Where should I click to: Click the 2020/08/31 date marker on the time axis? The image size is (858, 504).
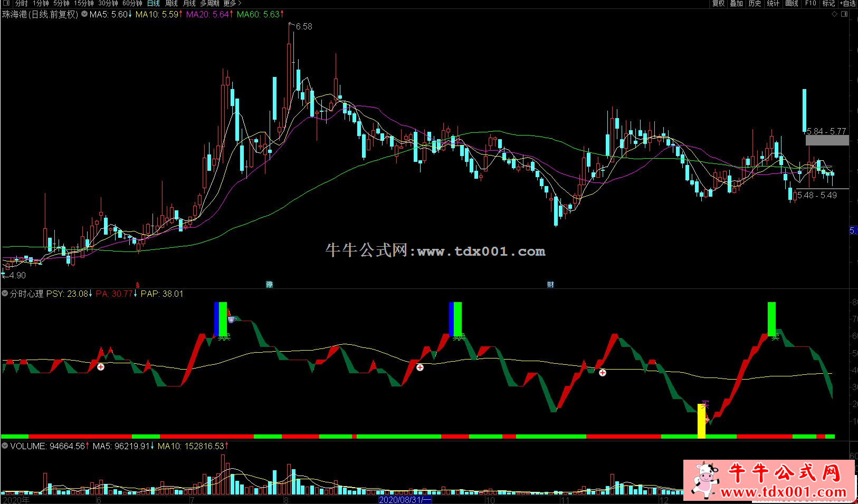pos(405,499)
